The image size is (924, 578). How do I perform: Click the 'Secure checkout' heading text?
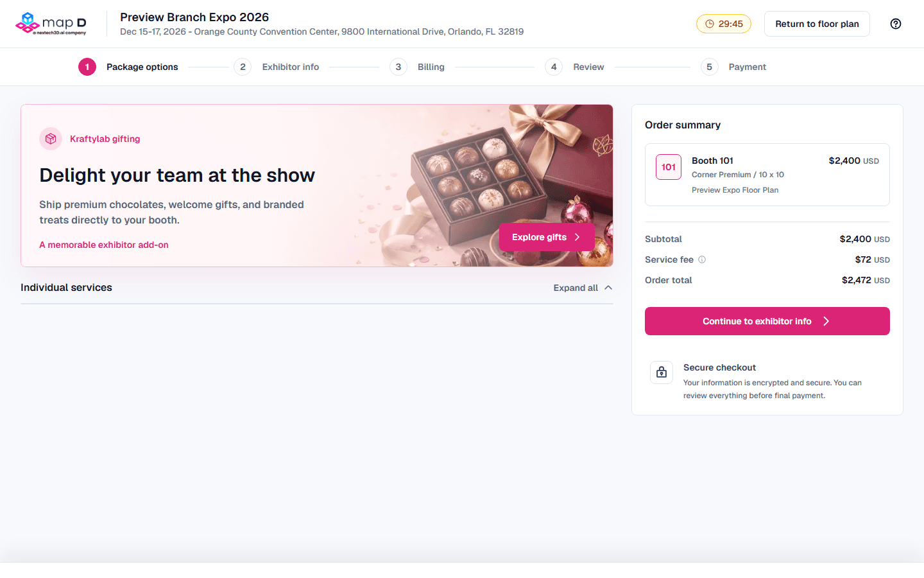(719, 367)
